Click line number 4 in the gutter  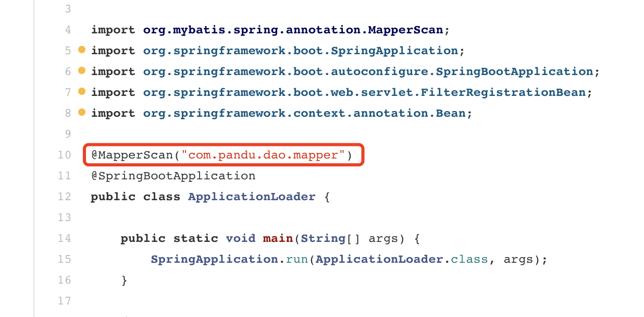point(68,30)
